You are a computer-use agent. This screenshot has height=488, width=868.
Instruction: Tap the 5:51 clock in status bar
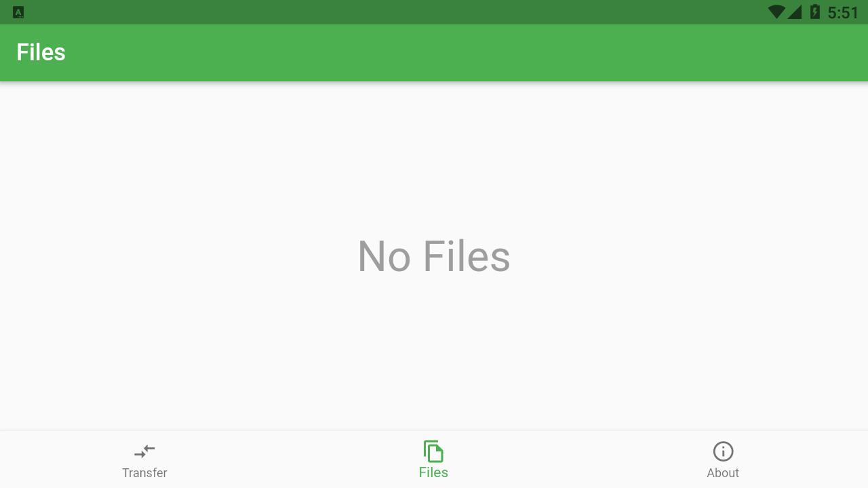843,13
